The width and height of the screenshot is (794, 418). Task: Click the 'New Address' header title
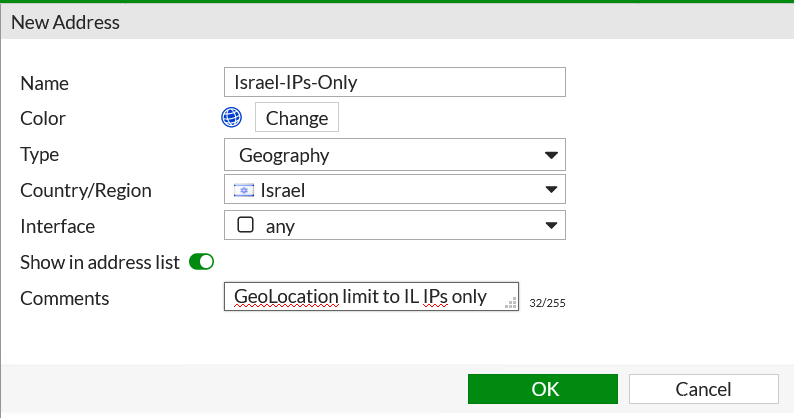(x=65, y=22)
